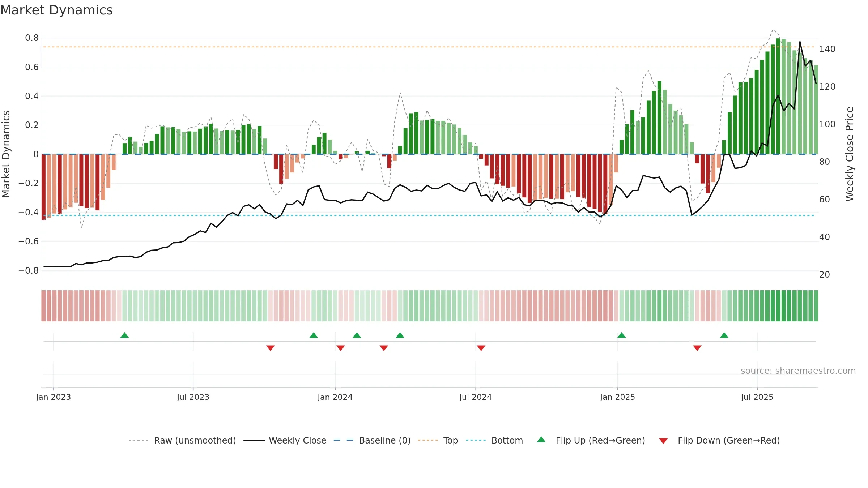Click the green Flip Up triangle in the legend
The width and height of the screenshot is (868, 488).
(x=541, y=440)
